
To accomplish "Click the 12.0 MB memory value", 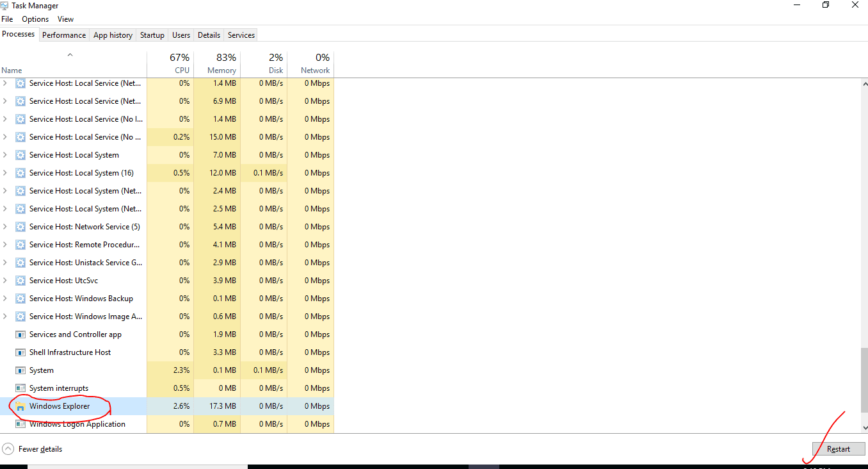I will coord(221,173).
